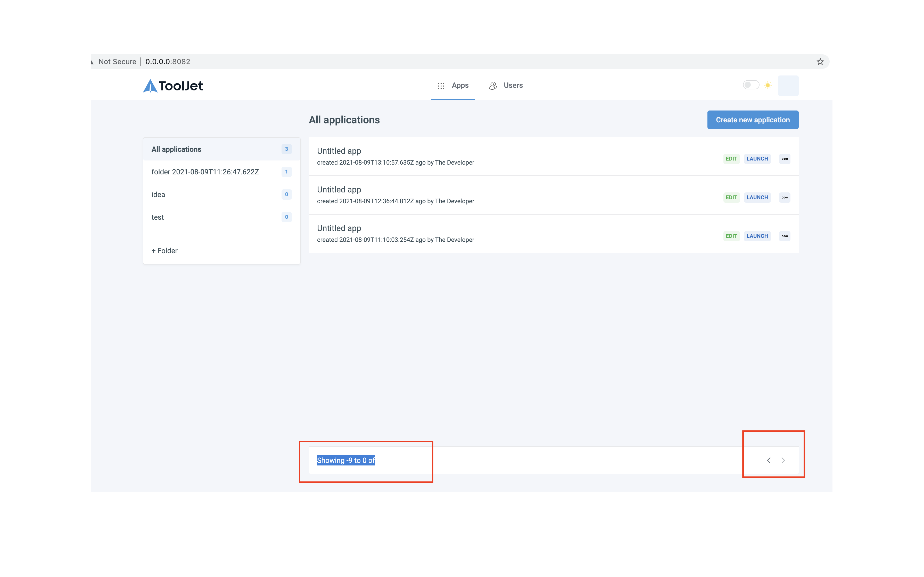
Task: Click the grid icon next to Apps
Action: (x=441, y=86)
